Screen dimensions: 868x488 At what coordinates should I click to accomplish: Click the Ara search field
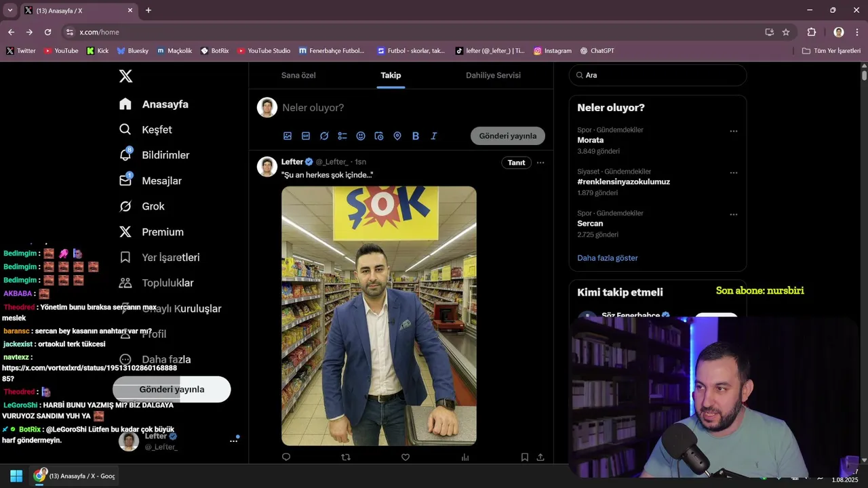[658, 75]
